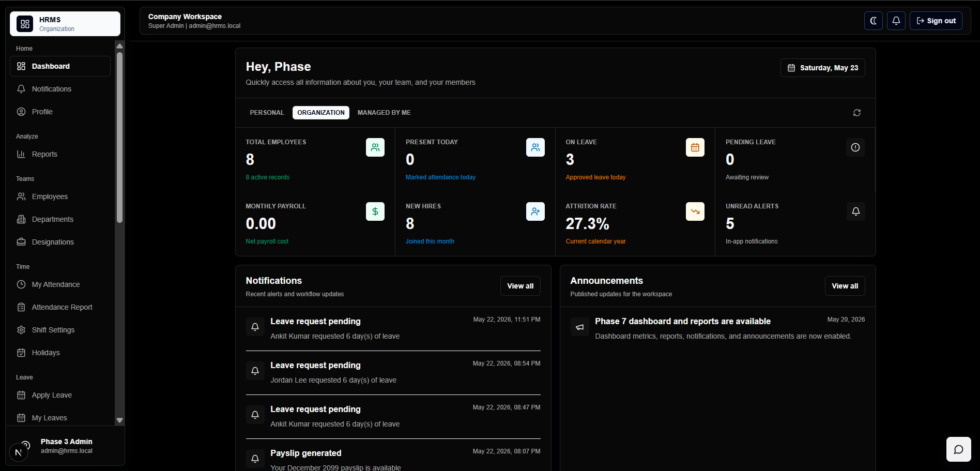Image resolution: width=980 pixels, height=471 pixels.
Task: Click the Total Employees green people icon
Action: point(375,147)
